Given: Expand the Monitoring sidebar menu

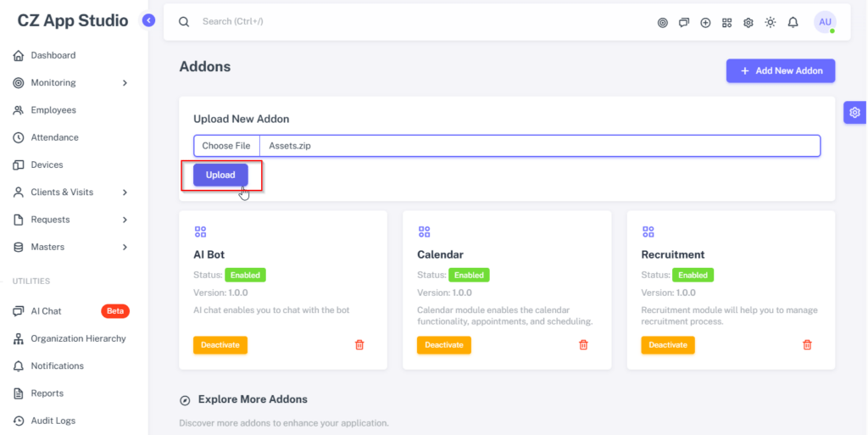Looking at the screenshot, I should [x=71, y=82].
